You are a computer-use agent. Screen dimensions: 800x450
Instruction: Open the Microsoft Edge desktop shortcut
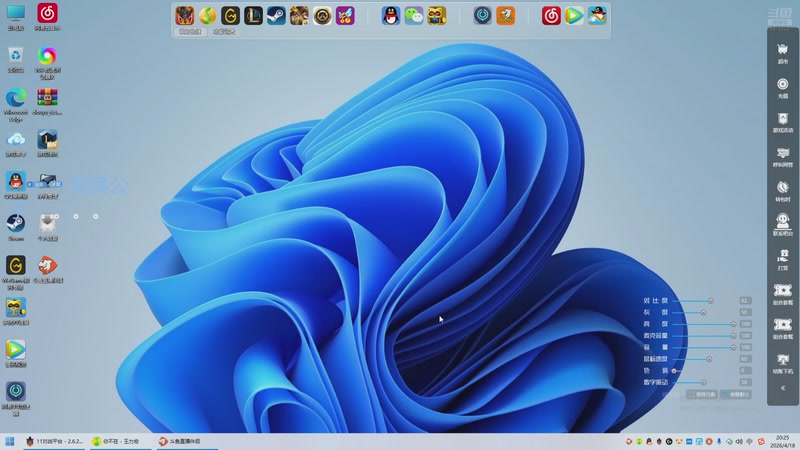(16, 99)
